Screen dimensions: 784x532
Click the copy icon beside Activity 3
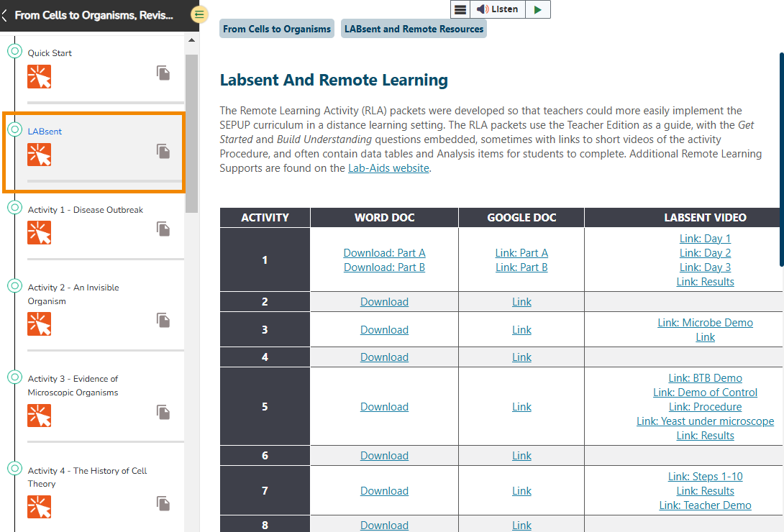[x=163, y=412]
